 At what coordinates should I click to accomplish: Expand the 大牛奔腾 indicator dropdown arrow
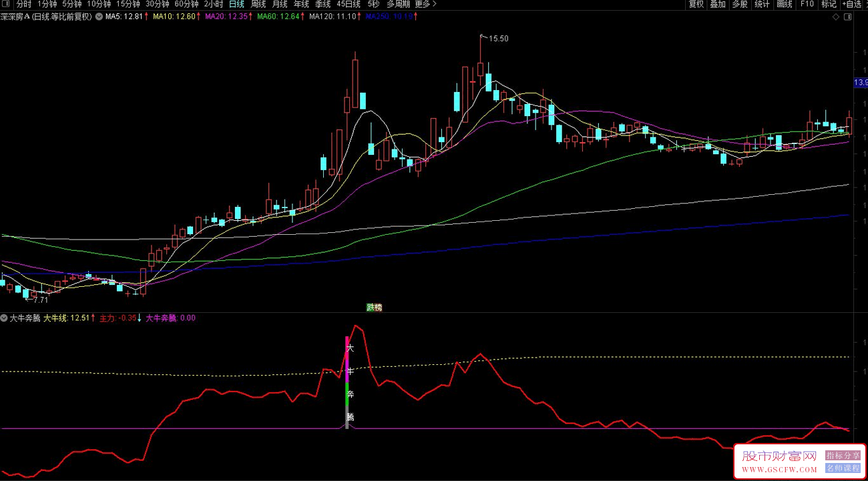(x=5, y=318)
